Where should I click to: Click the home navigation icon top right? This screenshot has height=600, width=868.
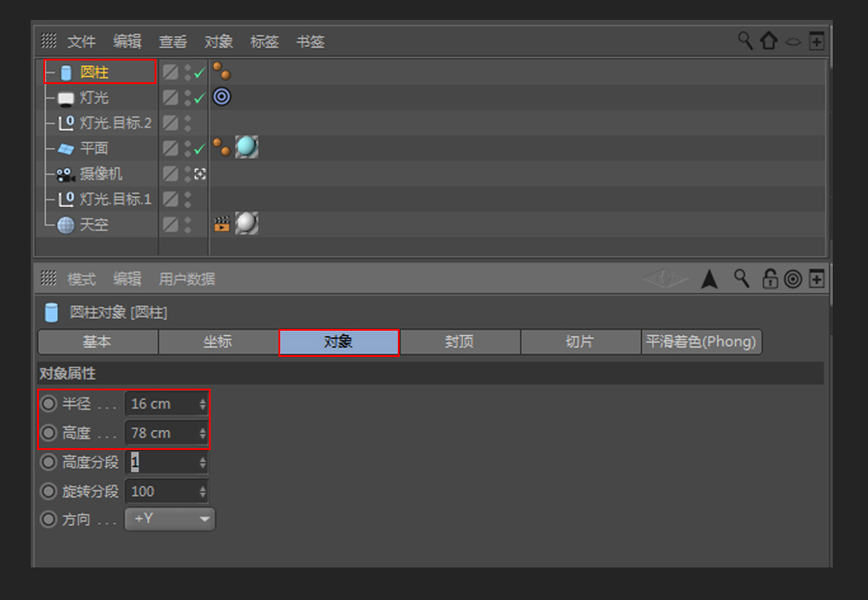(769, 40)
